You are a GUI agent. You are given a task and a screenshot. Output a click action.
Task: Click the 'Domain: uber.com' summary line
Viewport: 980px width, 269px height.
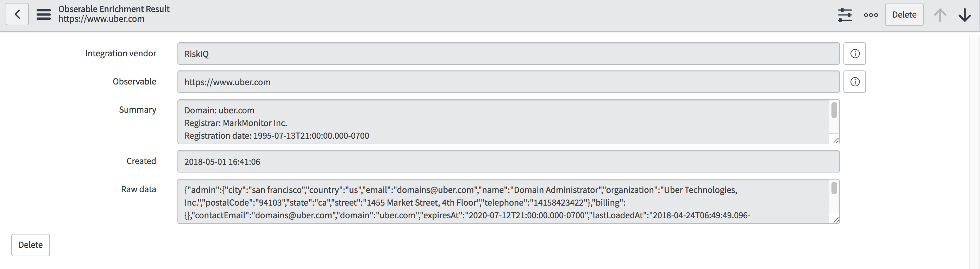pyautogui.click(x=220, y=110)
